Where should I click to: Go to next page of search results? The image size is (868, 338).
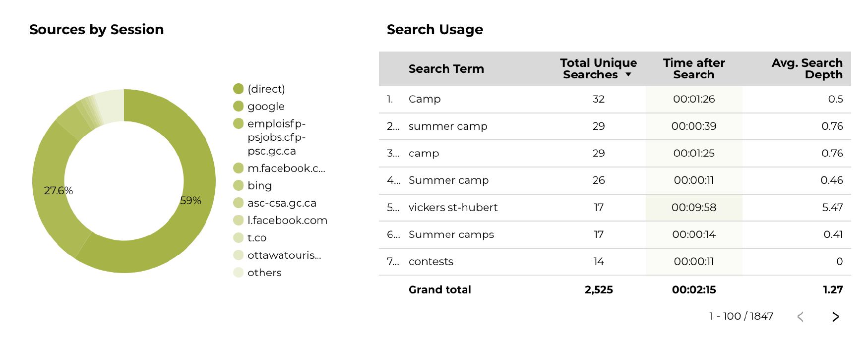(x=836, y=317)
